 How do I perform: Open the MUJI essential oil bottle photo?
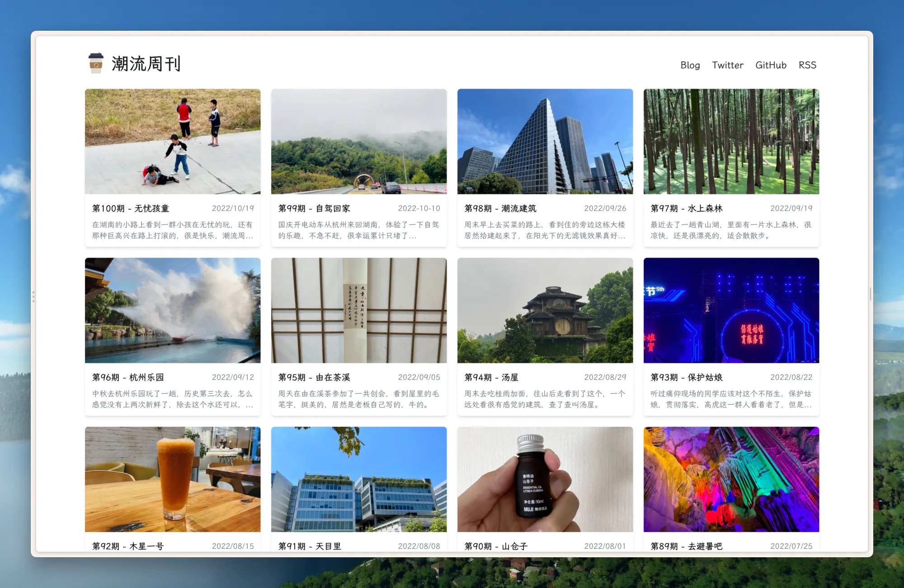point(545,479)
